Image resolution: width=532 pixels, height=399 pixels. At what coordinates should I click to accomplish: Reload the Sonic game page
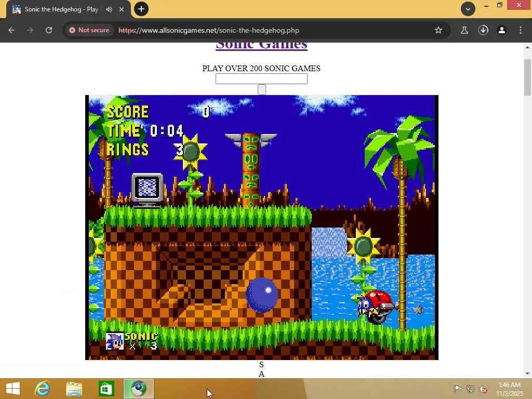(49, 30)
